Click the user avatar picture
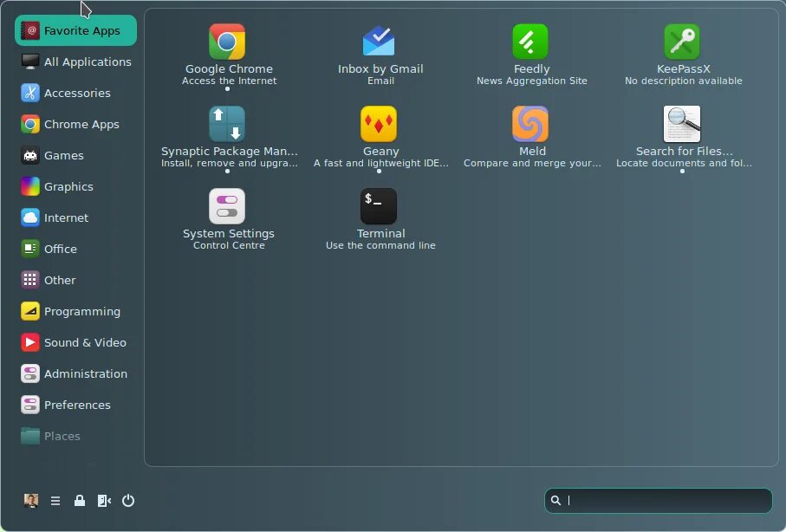Viewport: 786px width, 532px height. pos(31,501)
